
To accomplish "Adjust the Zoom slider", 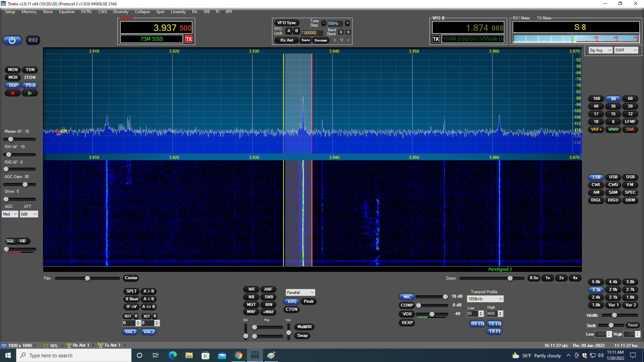I will (x=492, y=278).
